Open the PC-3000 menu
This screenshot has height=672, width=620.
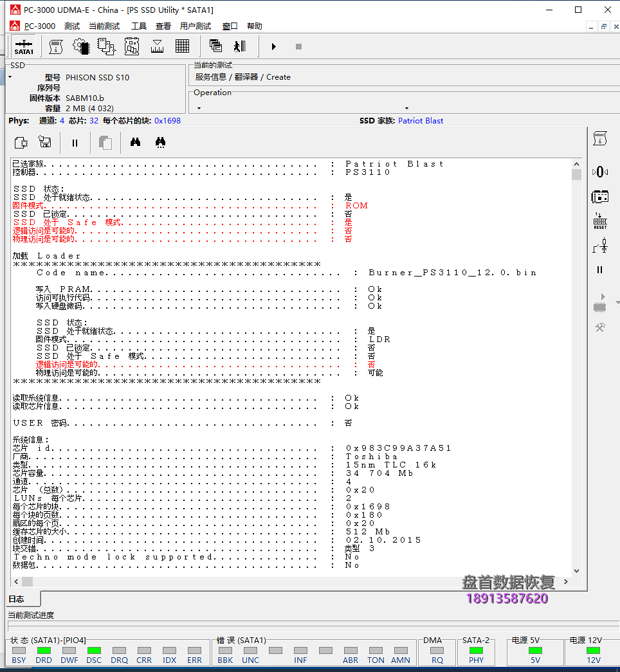(39, 26)
